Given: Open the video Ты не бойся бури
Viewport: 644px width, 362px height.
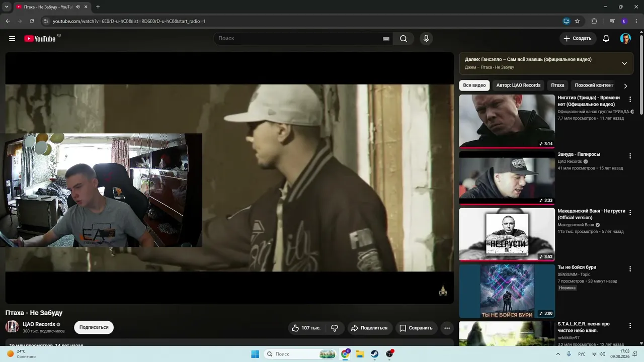Looking at the screenshot, I should pos(577,267).
